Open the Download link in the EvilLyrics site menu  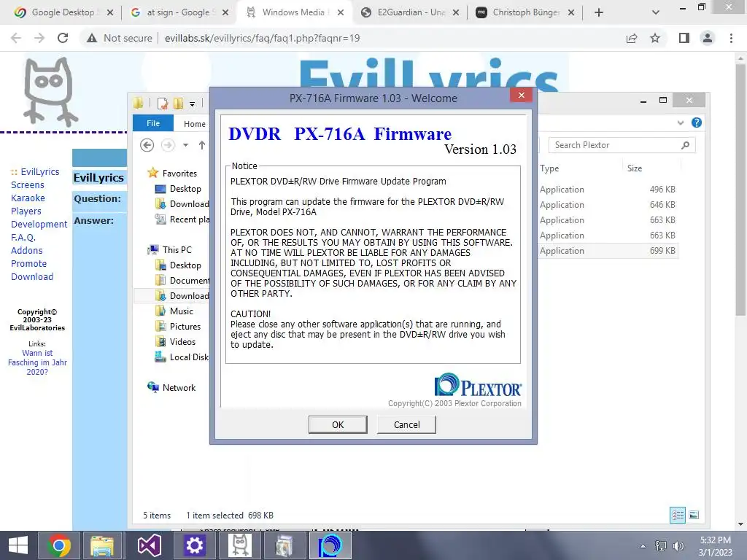[x=32, y=276]
